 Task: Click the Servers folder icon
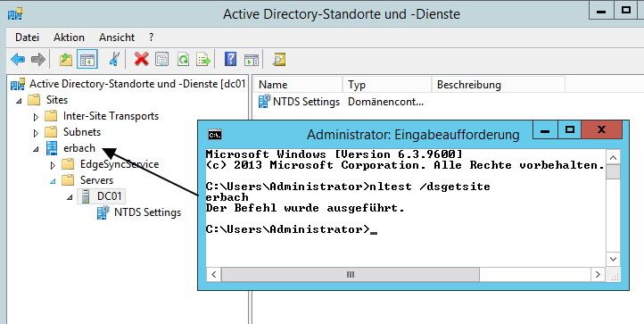tap(68, 180)
